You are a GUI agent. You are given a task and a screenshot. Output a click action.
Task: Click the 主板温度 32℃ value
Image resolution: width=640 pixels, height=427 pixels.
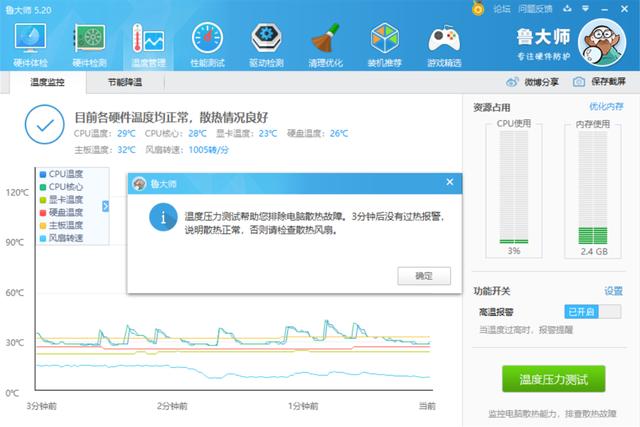[126, 150]
